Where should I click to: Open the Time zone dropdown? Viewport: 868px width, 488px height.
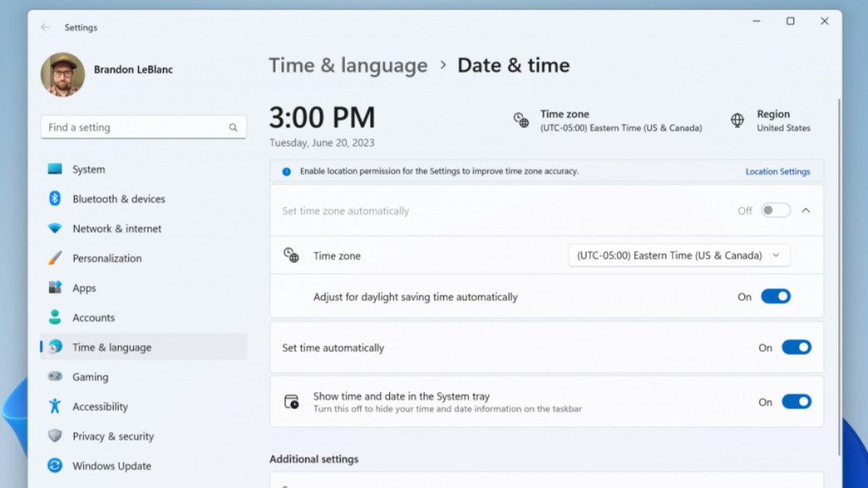click(x=678, y=255)
